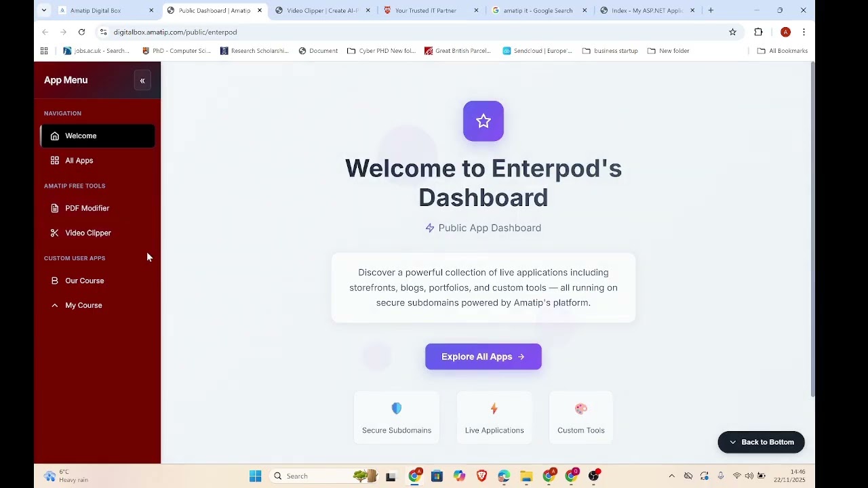868x488 pixels.
Task: Click the 'Welcome to Enterpod's Dashboard' heading
Action: pos(484,183)
